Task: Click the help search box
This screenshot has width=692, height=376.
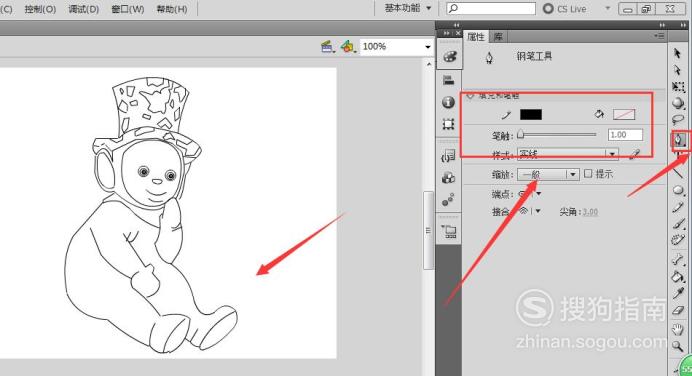Action: [x=491, y=8]
